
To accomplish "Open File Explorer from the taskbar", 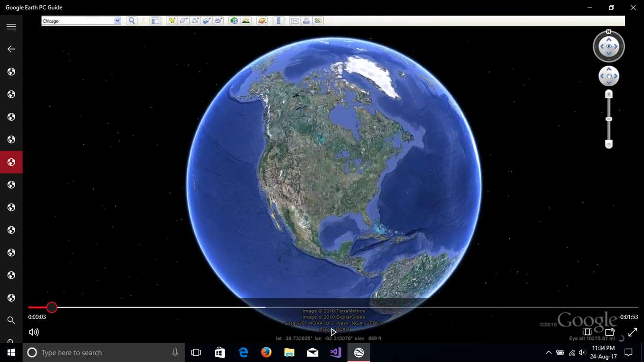I will 289,353.
